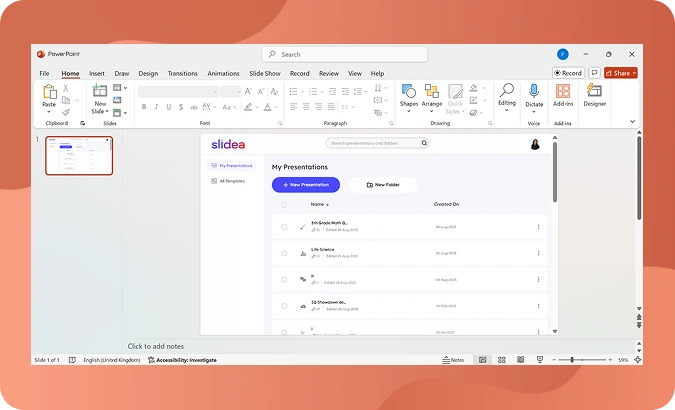Click the Decrease list level icon
The image size is (675, 410).
point(332,91)
